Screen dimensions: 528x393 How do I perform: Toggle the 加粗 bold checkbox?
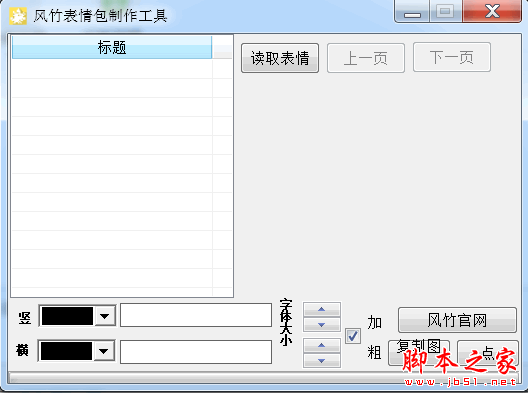coord(353,336)
